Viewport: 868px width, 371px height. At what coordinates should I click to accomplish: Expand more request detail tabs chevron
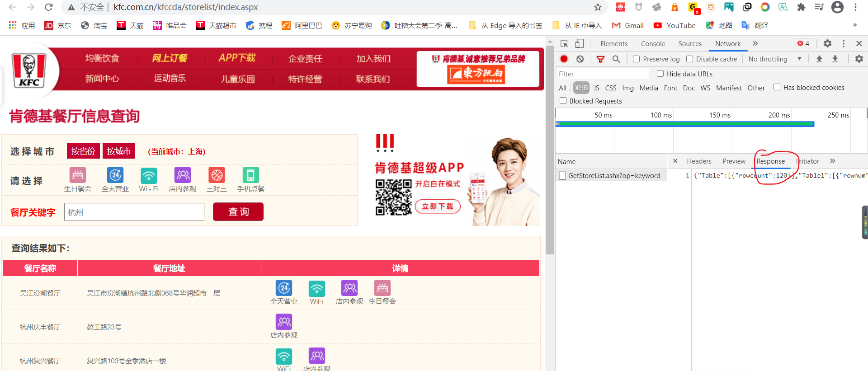click(832, 161)
